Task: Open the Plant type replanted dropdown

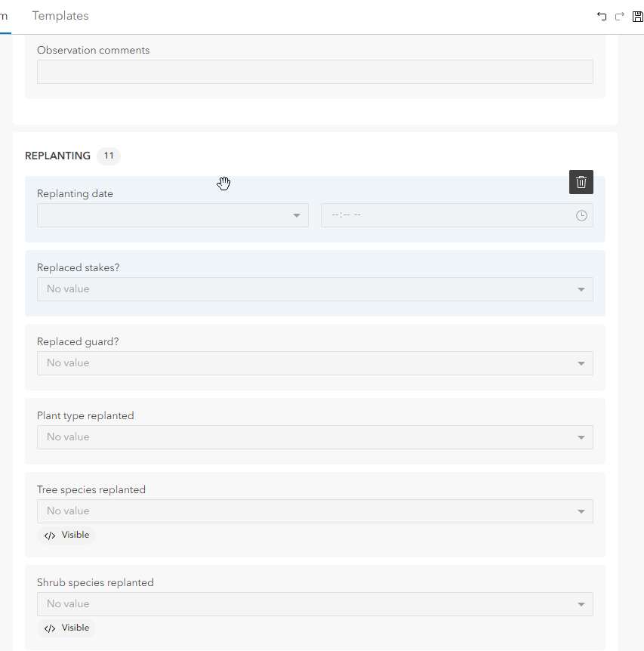Action: pyautogui.click(x=581, y=437)
